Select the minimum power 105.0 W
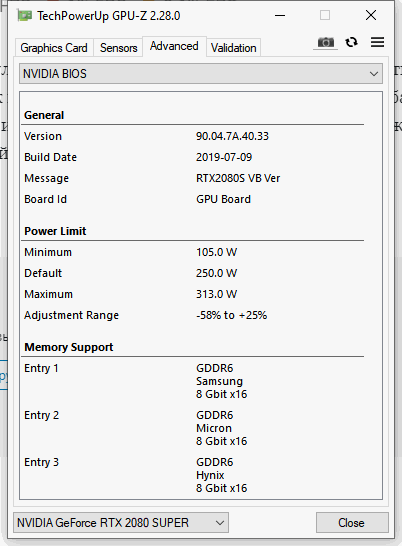The image size is (402, 546). (x=216, y=252)
